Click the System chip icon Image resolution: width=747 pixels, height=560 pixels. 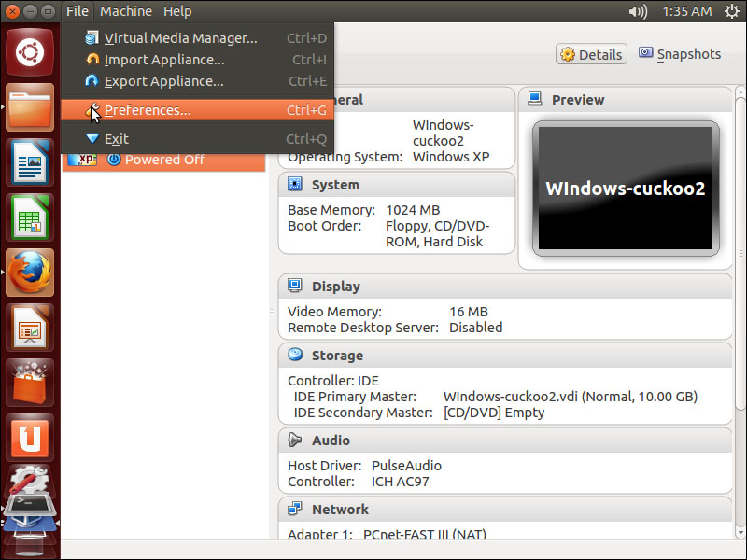coord(295,184)
